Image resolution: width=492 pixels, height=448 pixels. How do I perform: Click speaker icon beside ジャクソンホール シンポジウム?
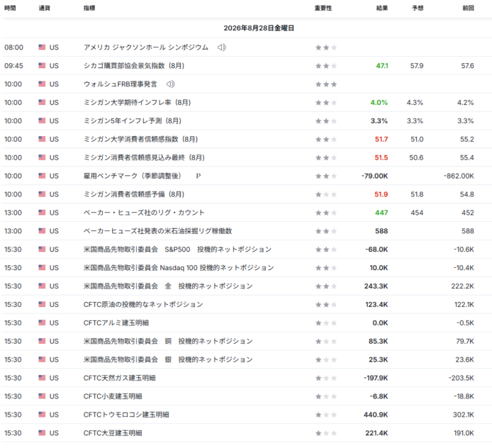221,47
